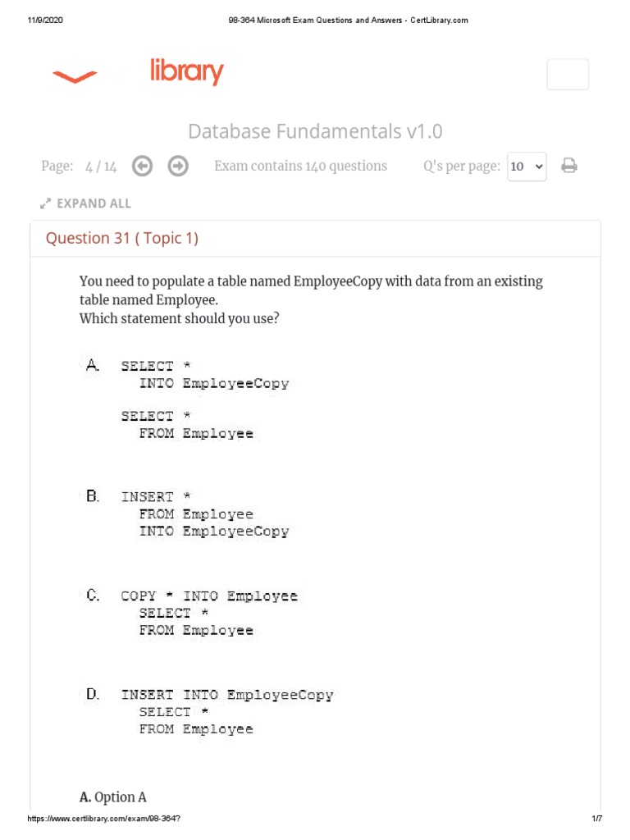Go to the next page arrow
The height and width of the screenshot is (840, 630).
[x=177, y=167]
